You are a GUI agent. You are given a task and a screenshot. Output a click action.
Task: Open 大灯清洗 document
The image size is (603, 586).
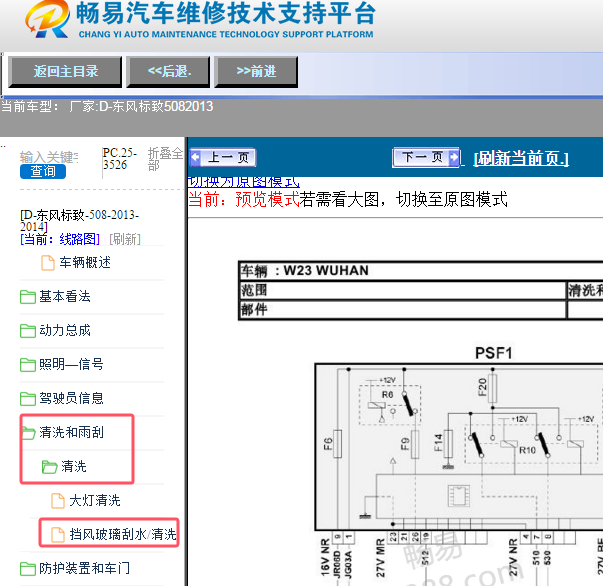tap(95, 500)
